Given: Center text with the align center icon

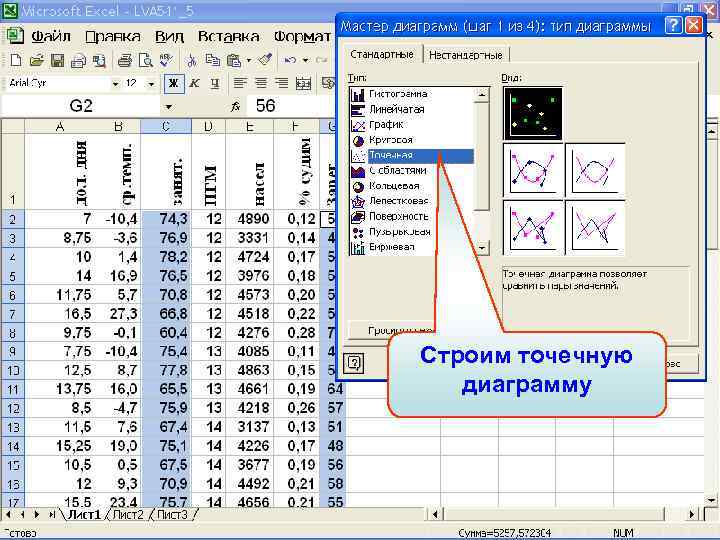Looking at the screenshot, I should click(261, 83).
